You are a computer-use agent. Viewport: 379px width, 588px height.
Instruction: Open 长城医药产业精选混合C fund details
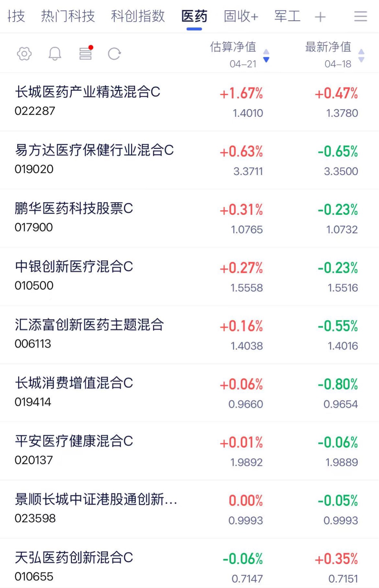click(x=88, y=92)
